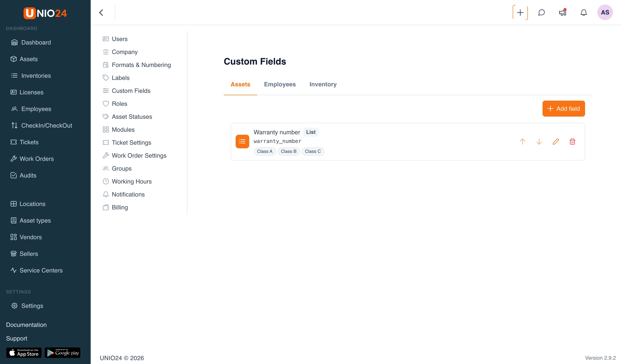Viewport: 622px width, 364px height.
Task: Go to Dashboard in sidebar
Action: click(31, 43)
